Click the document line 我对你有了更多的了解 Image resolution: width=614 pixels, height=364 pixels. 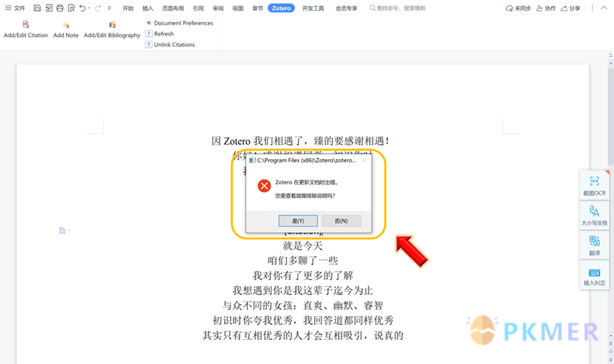(302, 275)
